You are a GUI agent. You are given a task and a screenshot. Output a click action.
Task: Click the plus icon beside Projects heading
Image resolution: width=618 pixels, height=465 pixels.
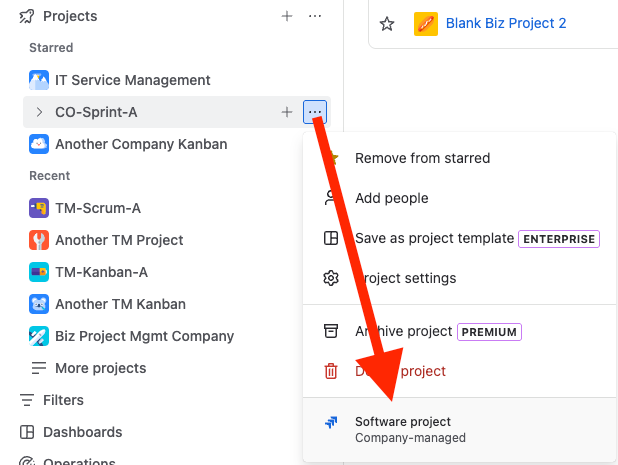point(287,16)
